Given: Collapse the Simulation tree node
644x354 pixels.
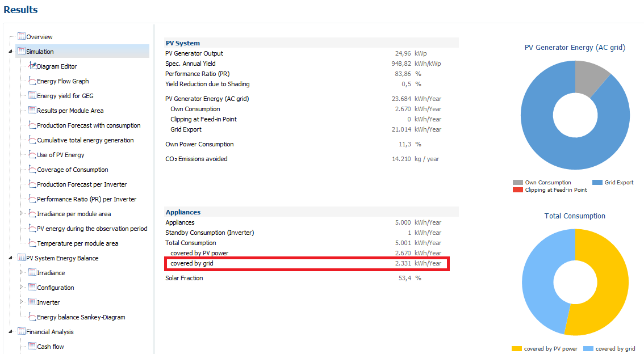Looking at the screenshot, I should tap(11, 52).
